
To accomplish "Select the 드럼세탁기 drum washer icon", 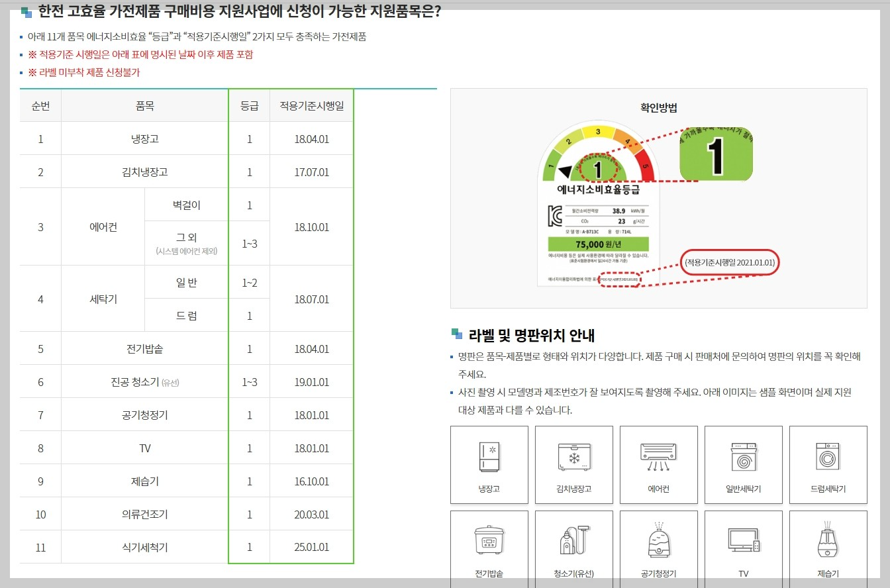I will click(x=828, y=464).
